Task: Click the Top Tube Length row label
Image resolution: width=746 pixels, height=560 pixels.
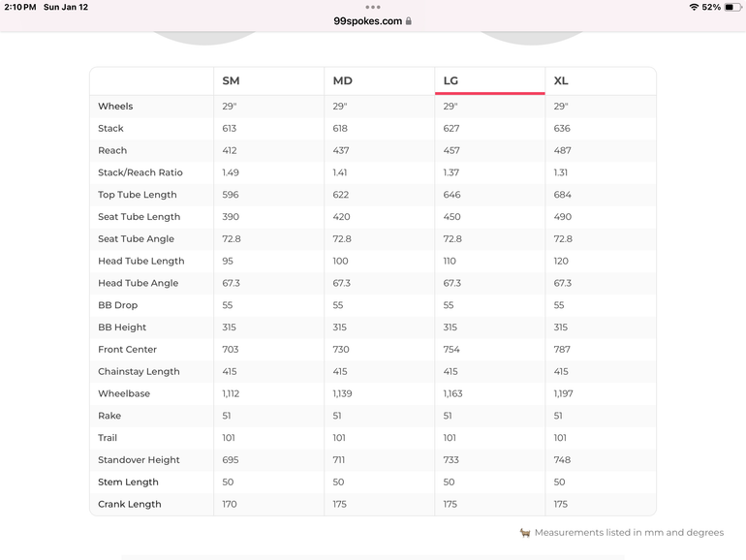Action: (x=137, y=195)
